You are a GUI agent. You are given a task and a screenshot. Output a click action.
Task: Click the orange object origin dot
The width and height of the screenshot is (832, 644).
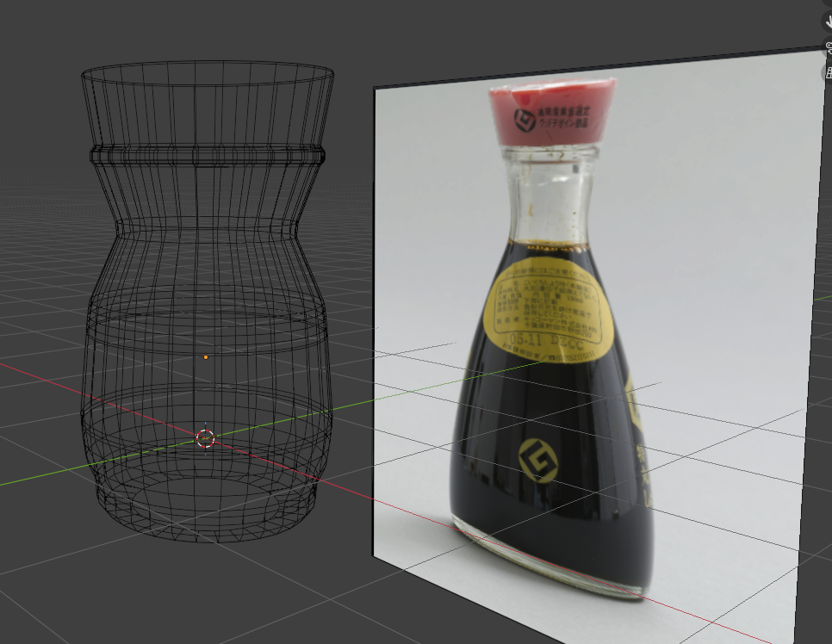click(x=206, y=357)
